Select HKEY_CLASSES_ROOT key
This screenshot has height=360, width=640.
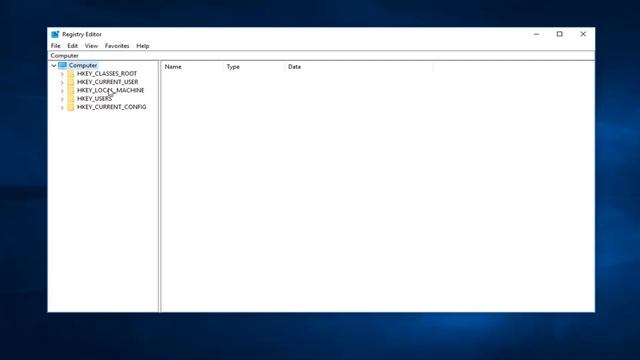pyautogui.click(x=107, y=73)
